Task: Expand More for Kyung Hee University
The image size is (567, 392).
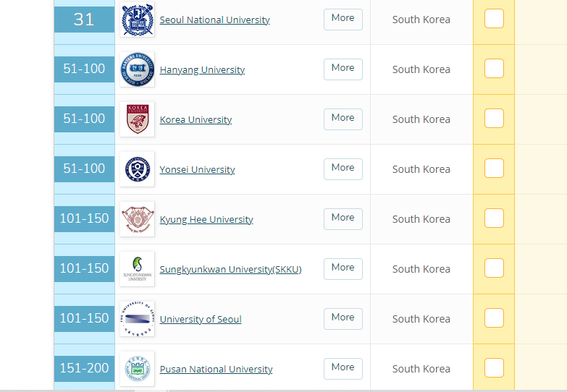Action: (x=343, y=218)
